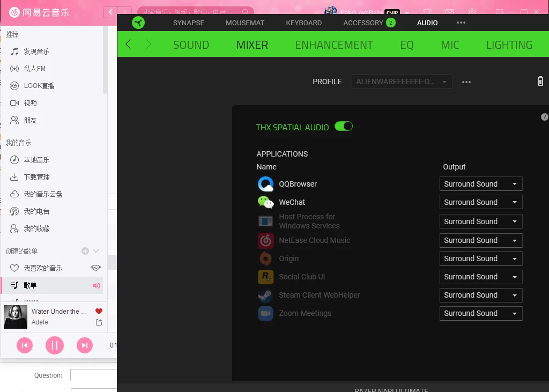Open MOUSEMAT in top navigation
Image resolution: width=549 pixels, height=392 pixels.
click(244, 23)
